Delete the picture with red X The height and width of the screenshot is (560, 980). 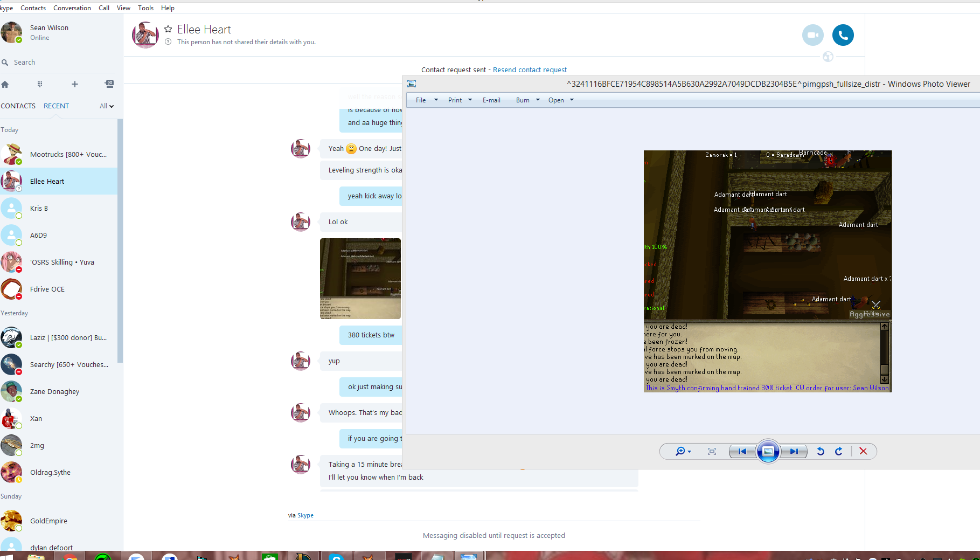coord(863,451)
